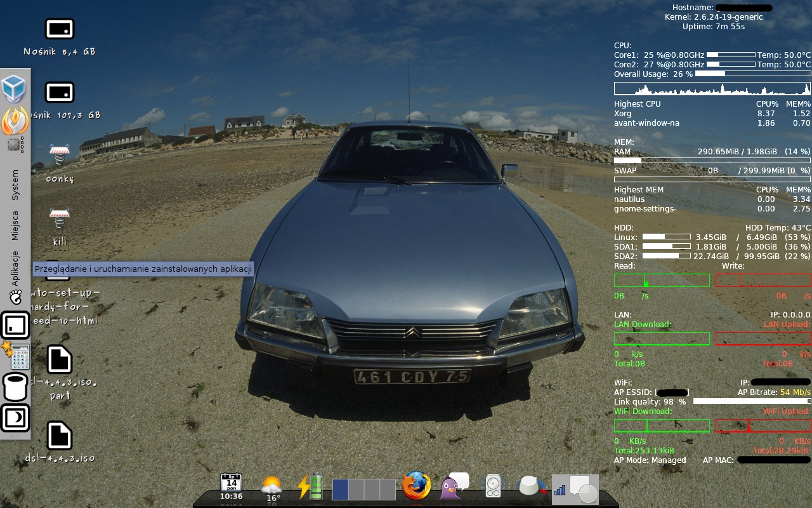
Task: Open Pidgin messenger from the dock
Action: [x=454, y=486]
